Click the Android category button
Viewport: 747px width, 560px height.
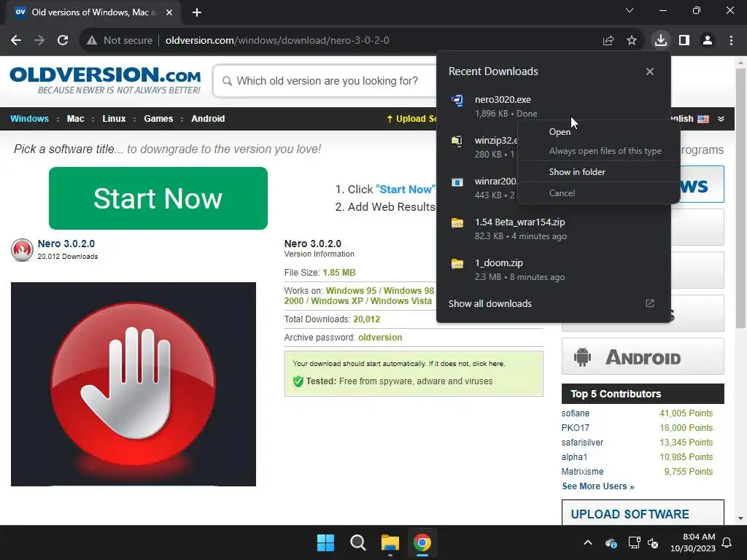(x=643, y=357)
